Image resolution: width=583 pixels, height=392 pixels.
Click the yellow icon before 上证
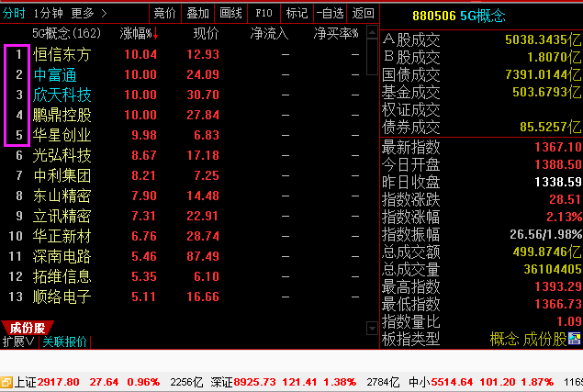point(6,382)
